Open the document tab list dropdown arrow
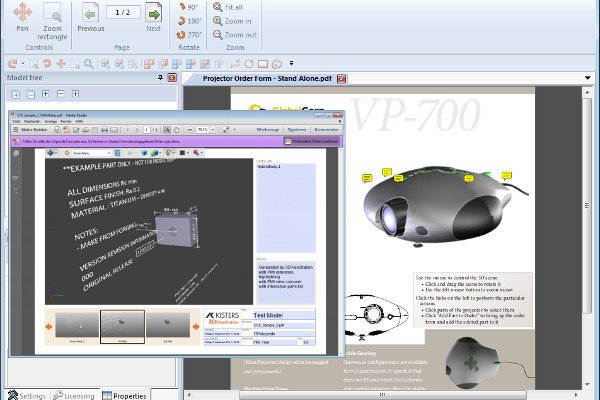Image resolution: width=600 pixels, height=400 pixels. pyautogui.click(x=588, y=78)
